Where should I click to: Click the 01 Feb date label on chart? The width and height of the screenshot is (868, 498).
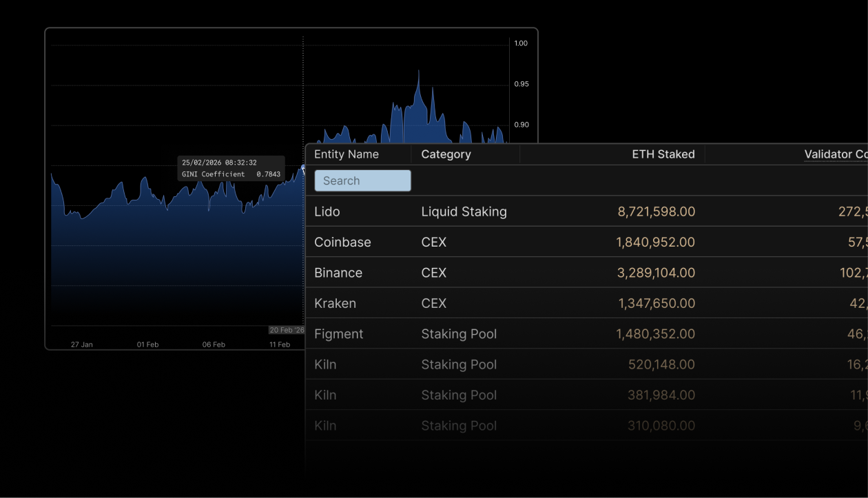click(147, 344)
